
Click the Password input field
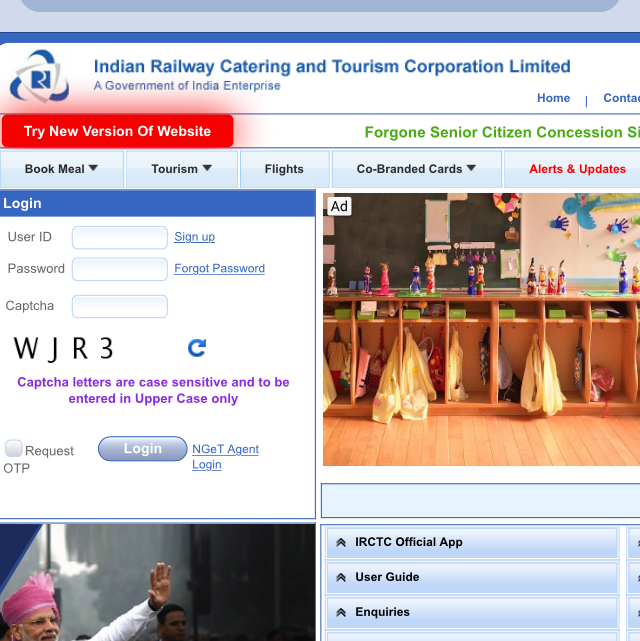click(120, 269)
